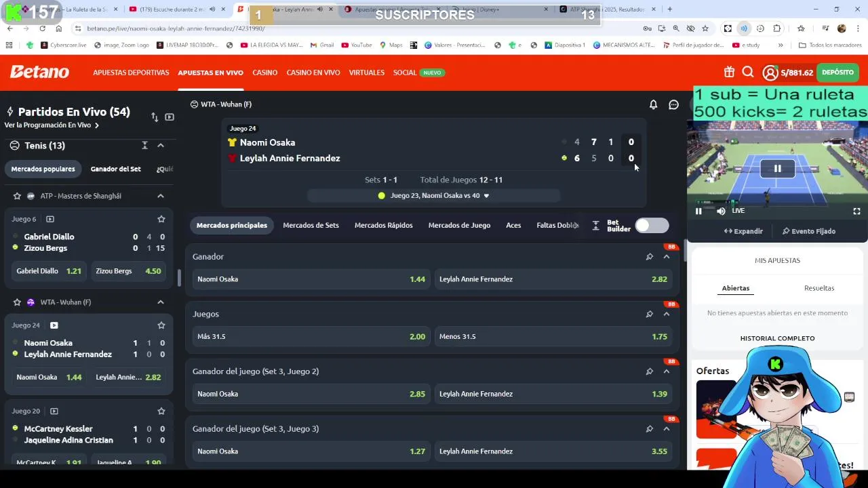The image size is (868, 488).
Task: Mute the live stream volume icon
Action: [721, 211]
